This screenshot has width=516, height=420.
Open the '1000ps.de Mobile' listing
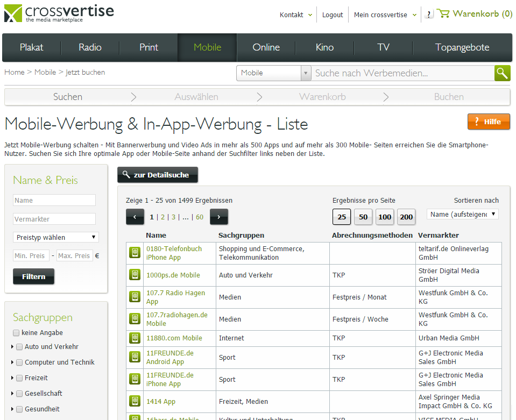173,275
